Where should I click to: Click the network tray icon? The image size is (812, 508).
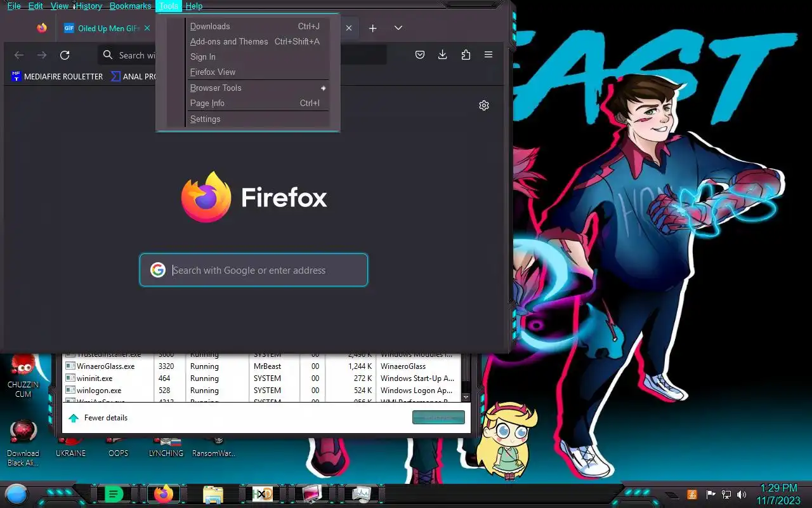(x=726, y=494)
